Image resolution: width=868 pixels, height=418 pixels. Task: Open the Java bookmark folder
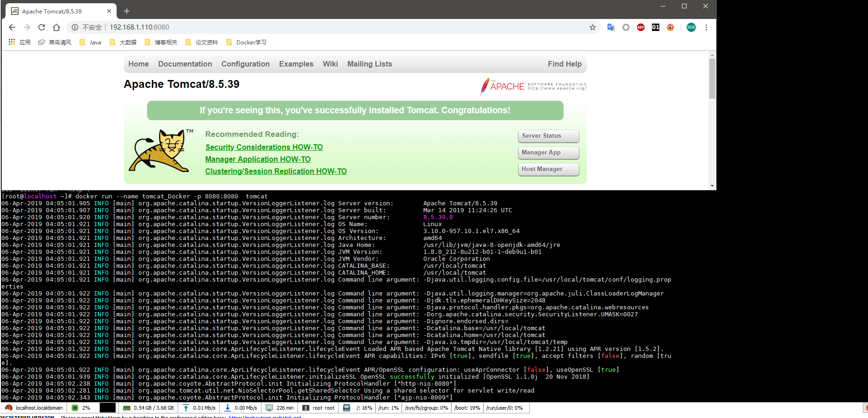click(90, 42)
